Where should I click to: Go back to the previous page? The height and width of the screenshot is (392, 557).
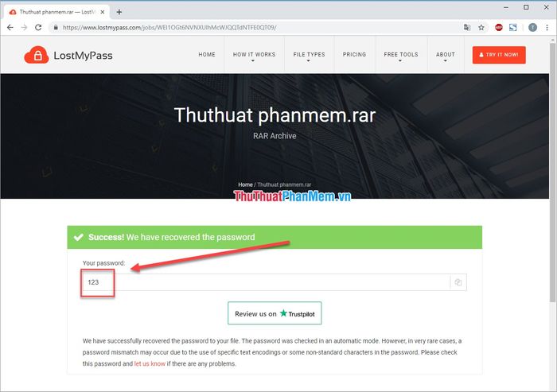10,27
